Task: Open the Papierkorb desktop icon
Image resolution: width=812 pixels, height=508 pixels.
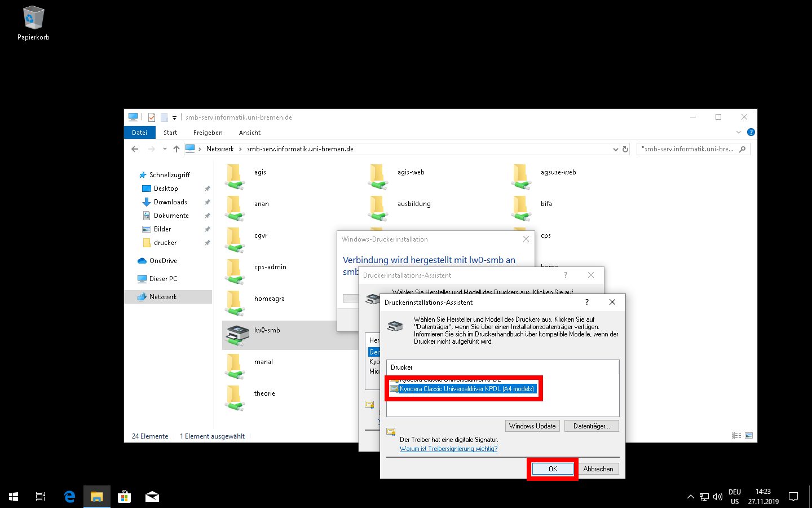Action: pos(33,24)
